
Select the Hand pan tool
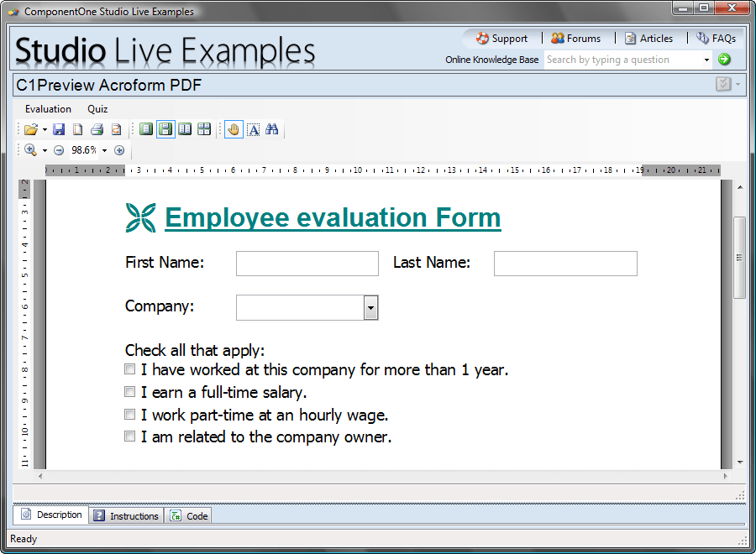[233, 129]
